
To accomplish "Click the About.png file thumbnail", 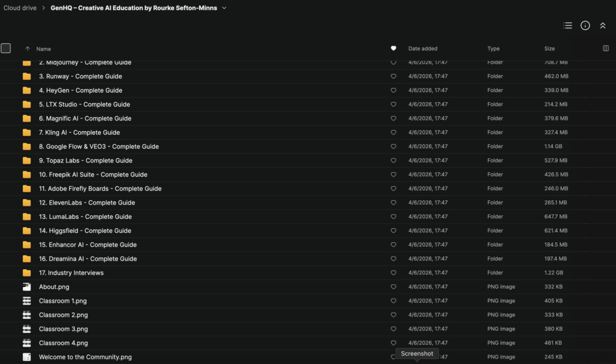I will pos(27,287).
